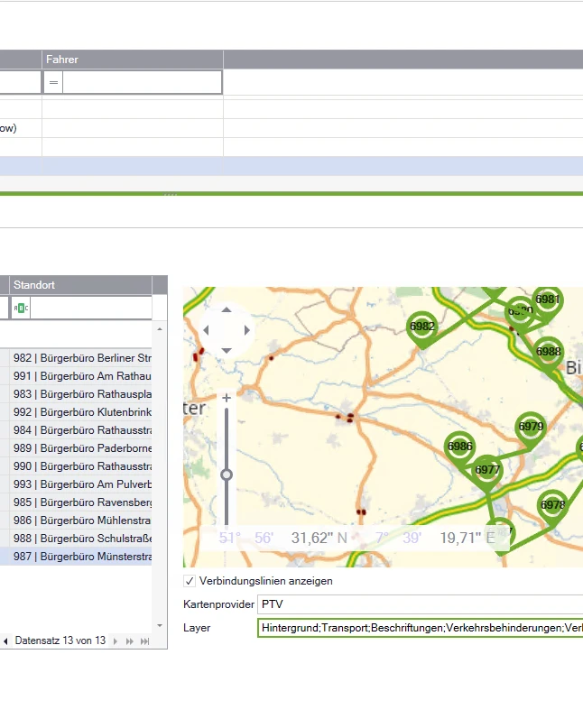Open the Standort ABC filter operator
583x728 pixels.
pyautogui.click(x=21, y=308)
